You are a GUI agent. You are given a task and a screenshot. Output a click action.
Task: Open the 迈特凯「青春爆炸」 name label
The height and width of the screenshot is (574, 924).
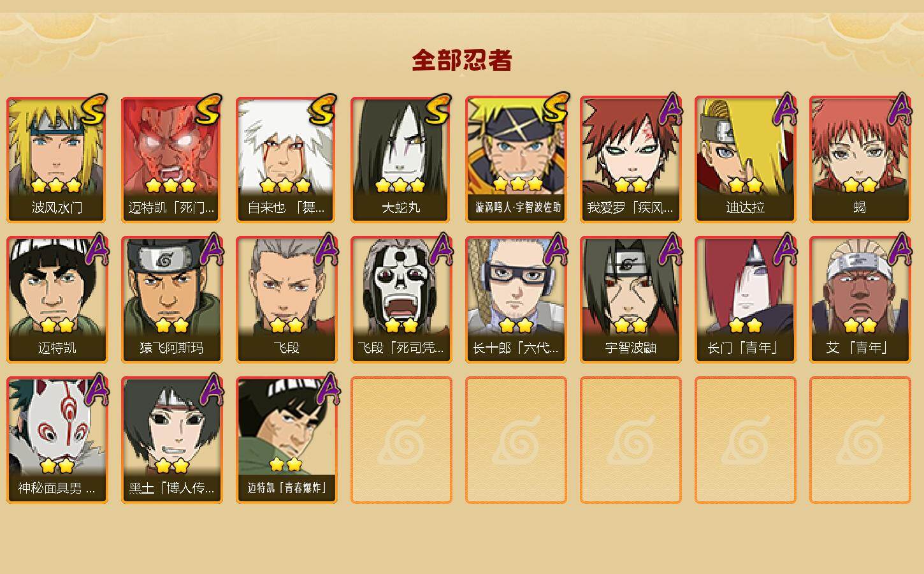pos(287,488)
